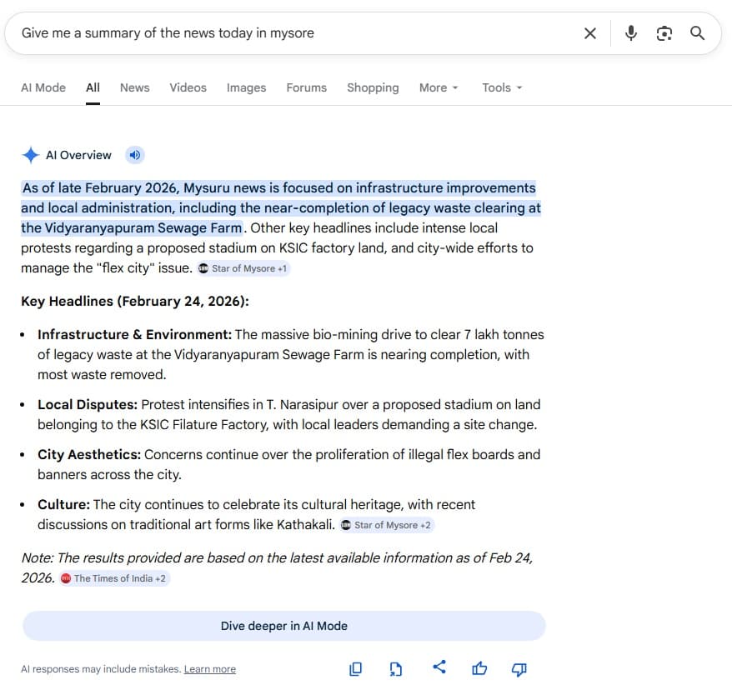This screenshot has height=700, width=732.
Task: Expand the Star of Mysore +2 source chip
Action: click(x=386, y=525)
